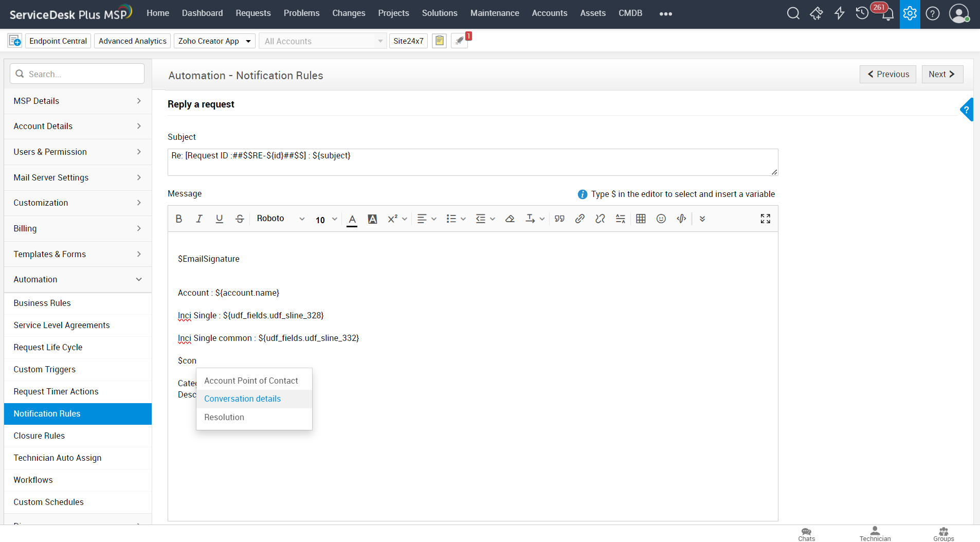Insert hyperlink in message
Screen dimensions: 980x542
(x=580, y=219)
